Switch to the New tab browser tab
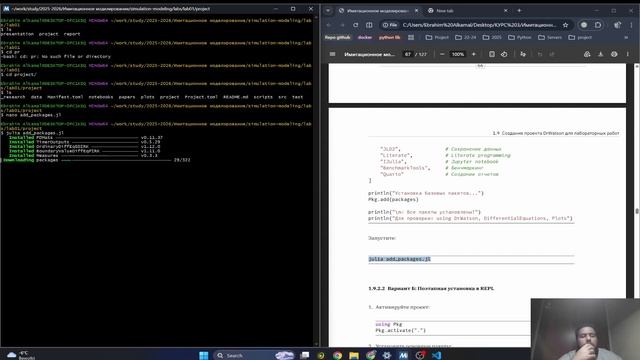The width and height of the screenshot is (640, 360). (467, 11)
